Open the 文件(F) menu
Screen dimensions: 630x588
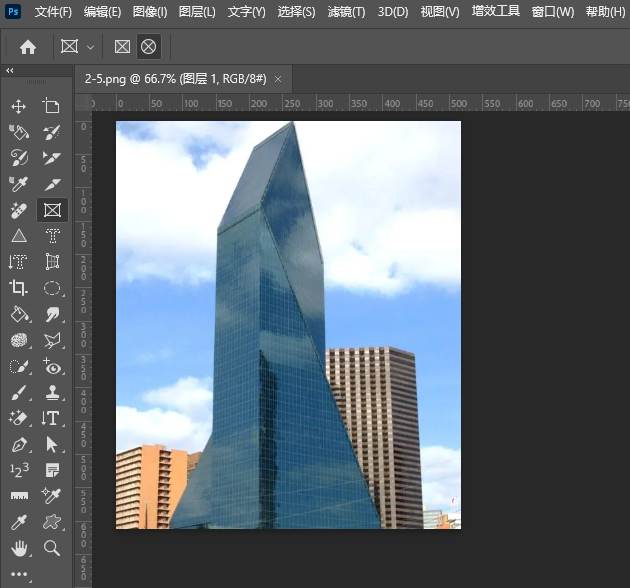coord(53,12)
